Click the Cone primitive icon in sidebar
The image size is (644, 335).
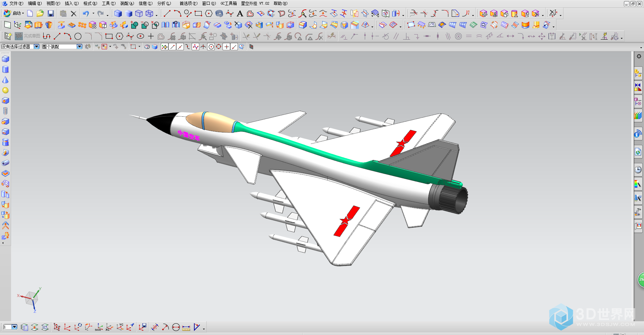click(x=5, y=80)
